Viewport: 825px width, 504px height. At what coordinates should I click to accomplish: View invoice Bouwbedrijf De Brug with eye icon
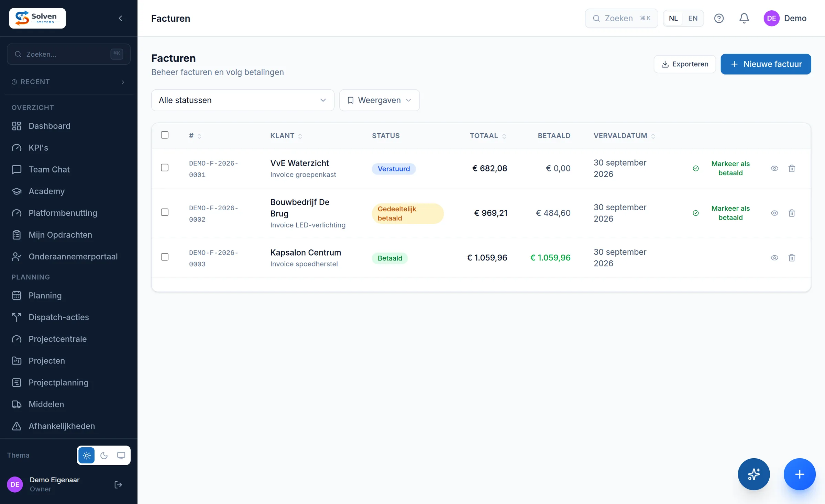tap(774, 213)
